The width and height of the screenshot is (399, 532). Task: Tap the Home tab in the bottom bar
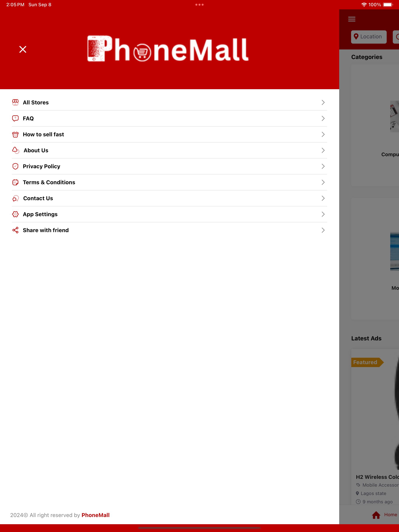pyautogui.click(x=385, y=515)
